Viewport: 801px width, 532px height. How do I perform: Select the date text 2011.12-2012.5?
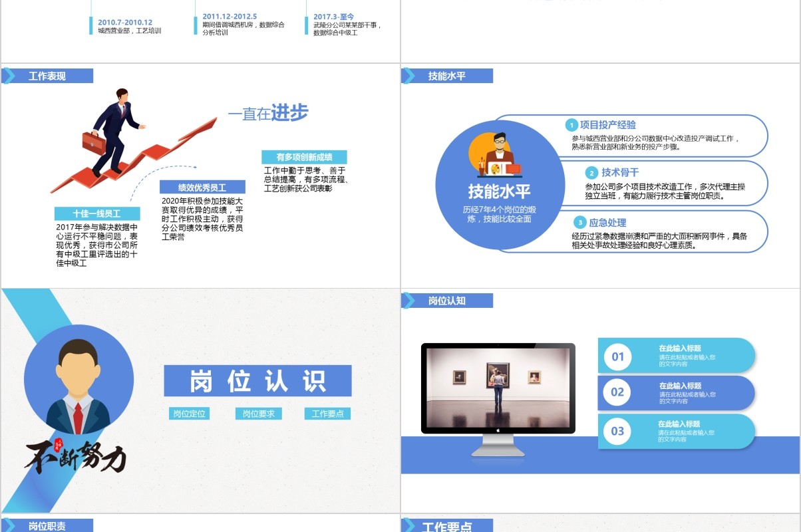click(230, 16)
